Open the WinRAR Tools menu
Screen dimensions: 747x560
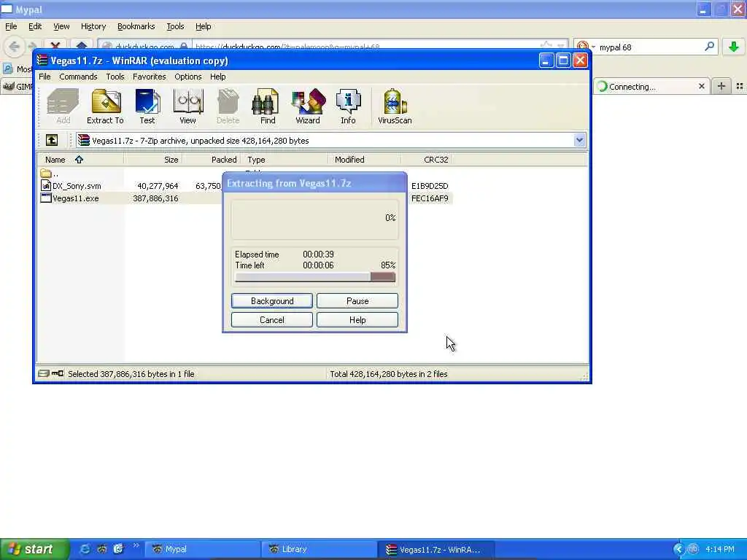(x=115, y=77)
